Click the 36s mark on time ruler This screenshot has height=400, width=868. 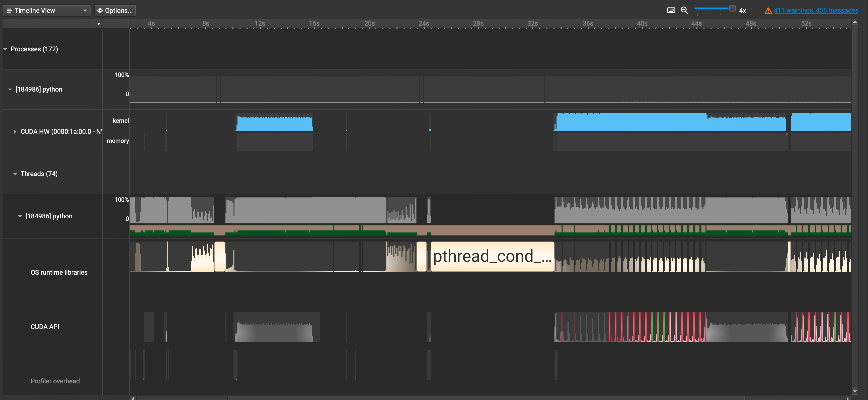[588, 23]
